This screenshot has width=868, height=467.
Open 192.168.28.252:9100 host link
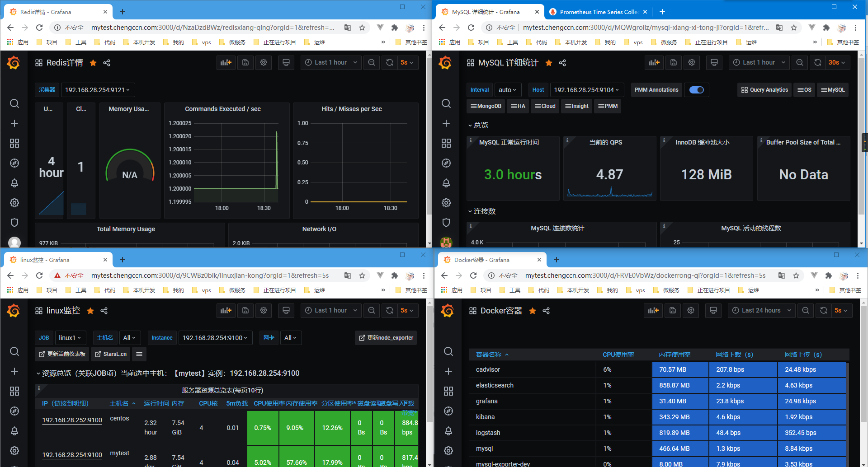(72, 420)
